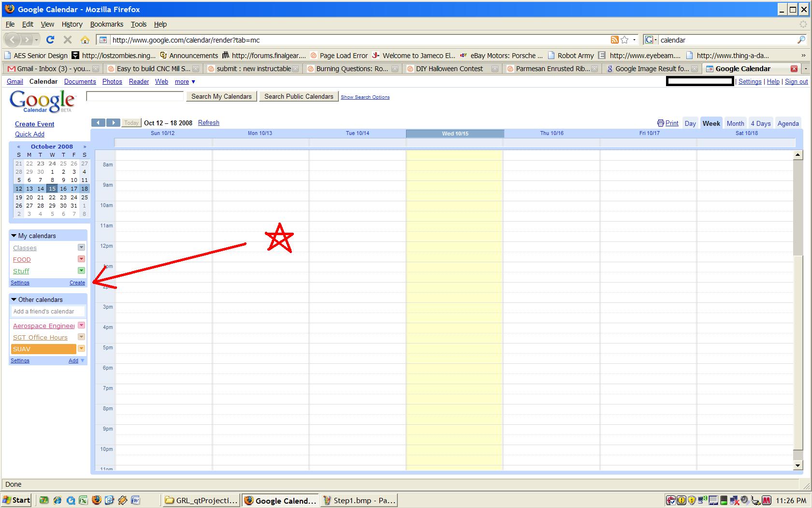Viewport: 812px width, 508px height.
Task: Click the Add a friend's calendar field
Action: [48, 311]
